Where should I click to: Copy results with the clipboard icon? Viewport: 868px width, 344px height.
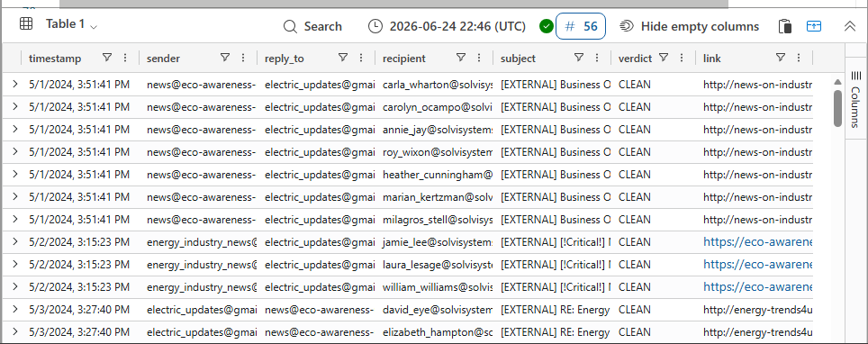click(785, 26)
